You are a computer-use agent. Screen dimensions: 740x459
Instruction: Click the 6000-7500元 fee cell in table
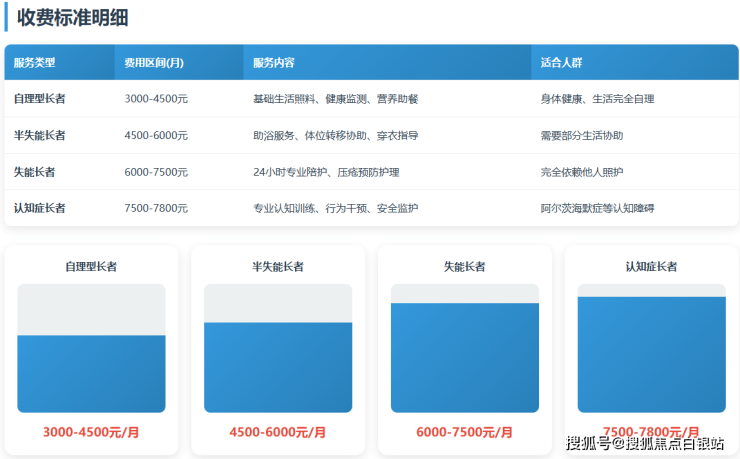coord(156,172)
